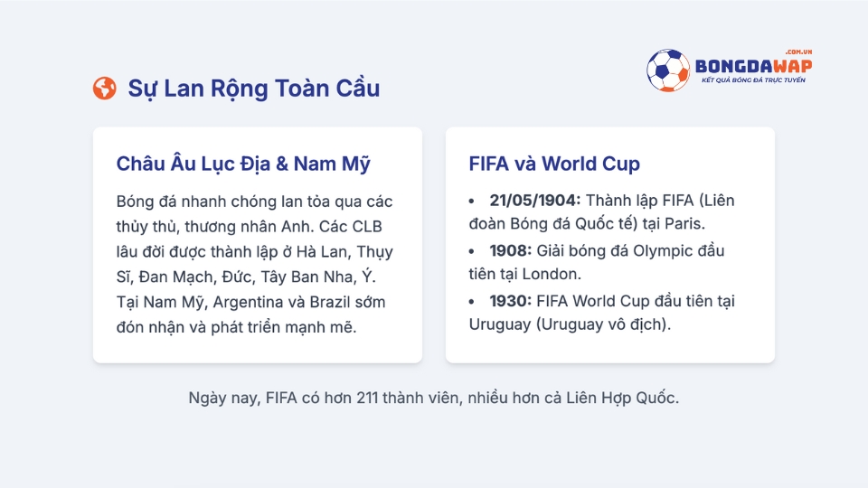Click the 'Uruguay vô địch' text
This screenshot has width=868, height=488.
(x=603, y=324)
